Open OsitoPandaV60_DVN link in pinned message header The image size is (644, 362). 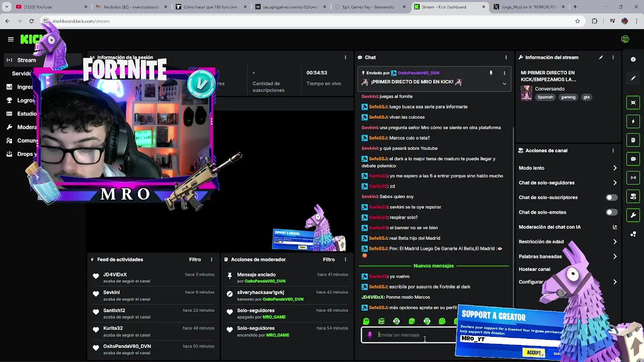[x=418, y=73]
